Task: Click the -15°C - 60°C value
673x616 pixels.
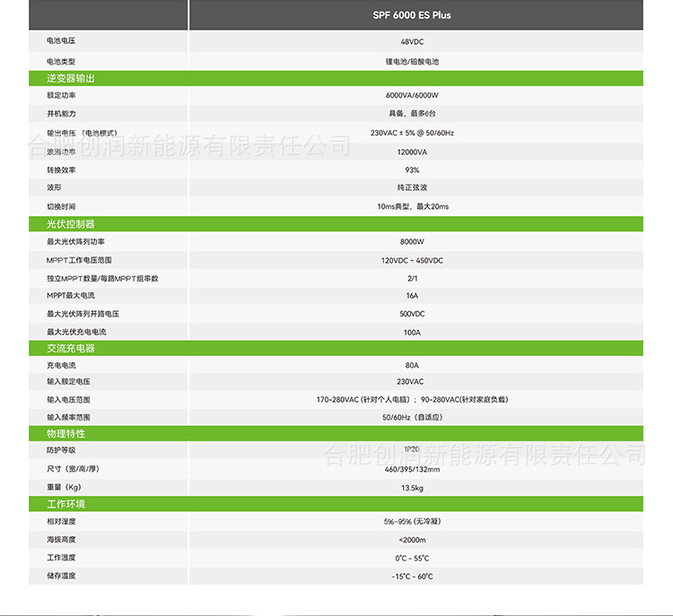Action: (412, 577)
